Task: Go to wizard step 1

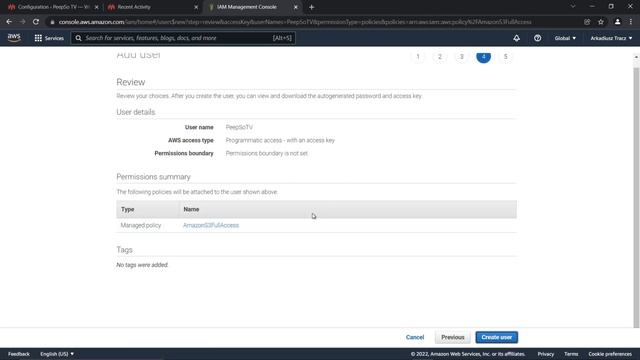Action: pos(418,56)
